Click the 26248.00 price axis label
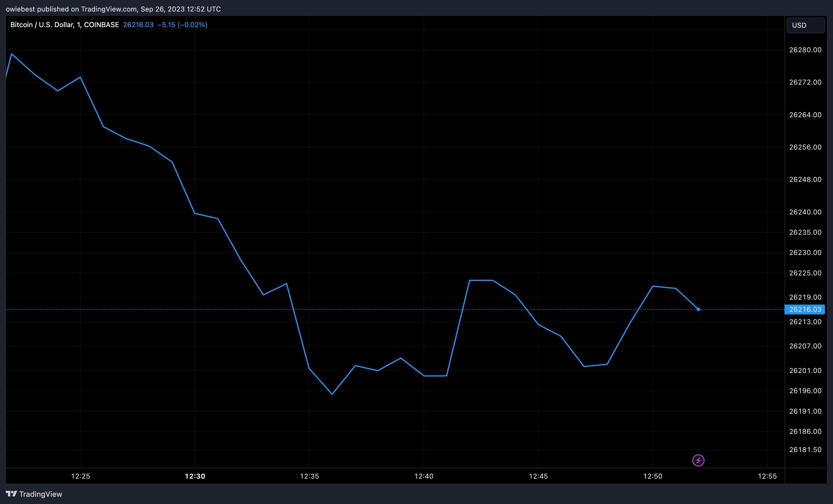 pos(805,180)
